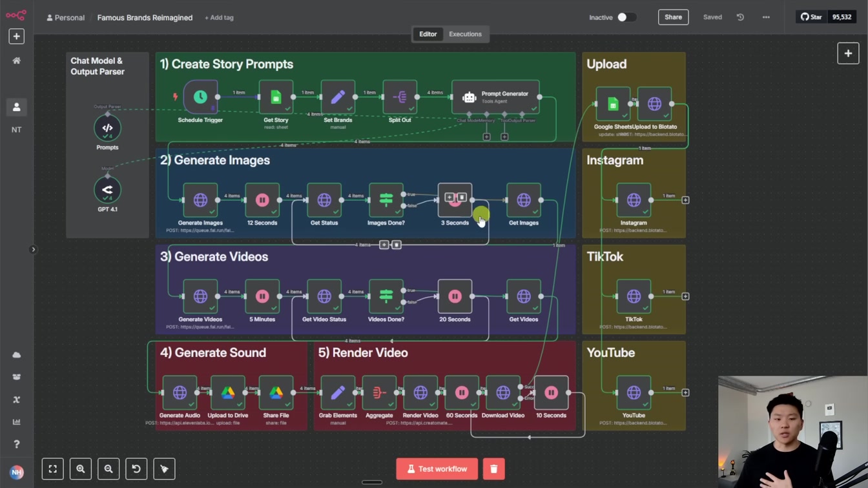Viewport: 868px width, 488px height.
Task: Open the cloud icon in sidebar
Action: (16, 355)
